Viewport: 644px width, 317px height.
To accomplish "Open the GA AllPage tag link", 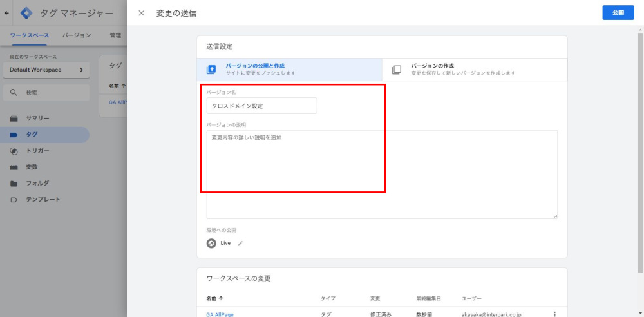I will [221, 314].
